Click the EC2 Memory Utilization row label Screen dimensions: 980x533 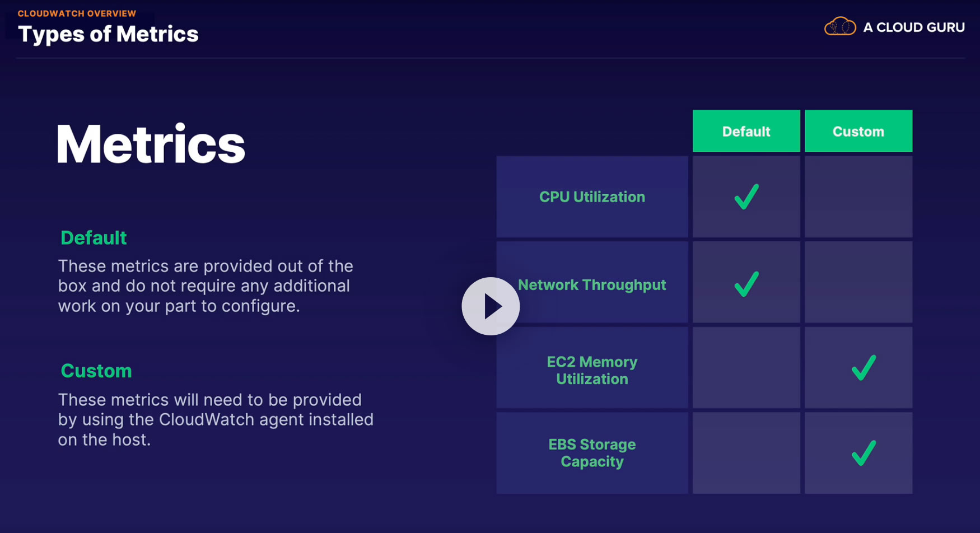(x=592, y=370)
